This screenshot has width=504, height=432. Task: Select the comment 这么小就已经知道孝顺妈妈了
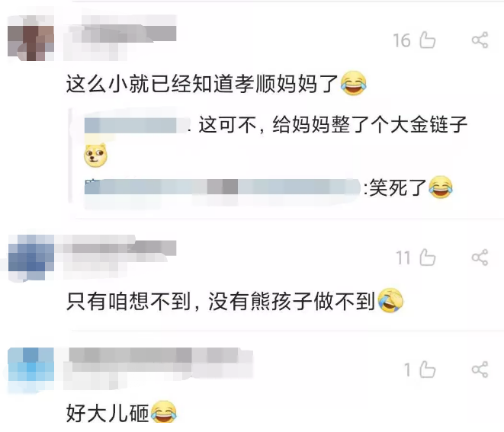click(x=202, y=84)
